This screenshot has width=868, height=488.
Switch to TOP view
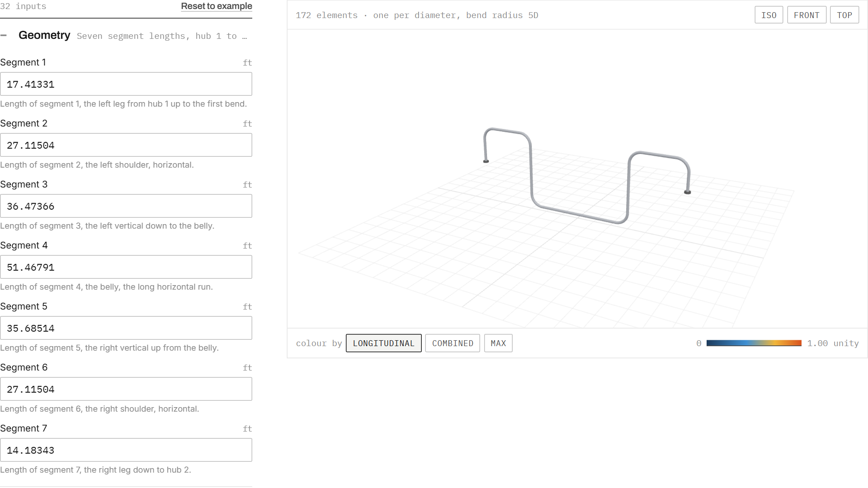coord(844,15)
